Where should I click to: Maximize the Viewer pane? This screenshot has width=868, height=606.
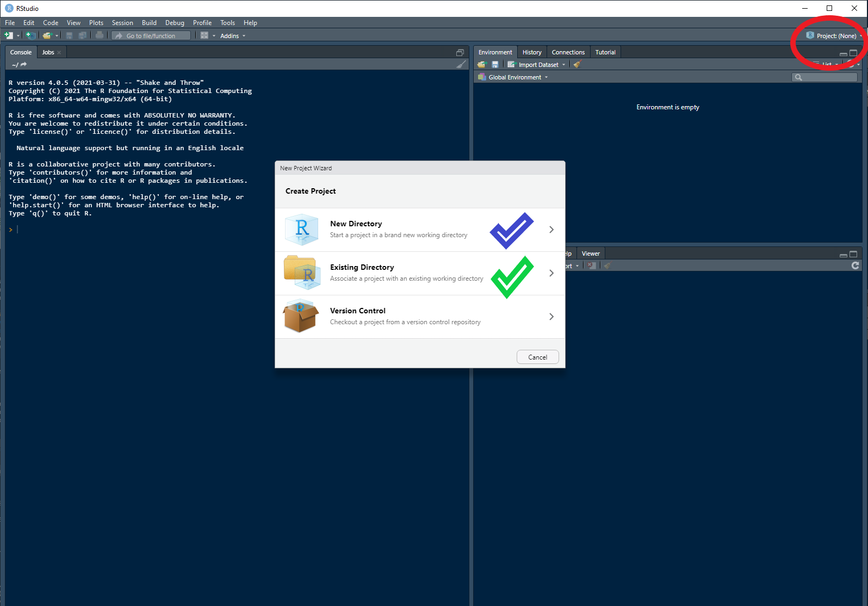point(853,254)
